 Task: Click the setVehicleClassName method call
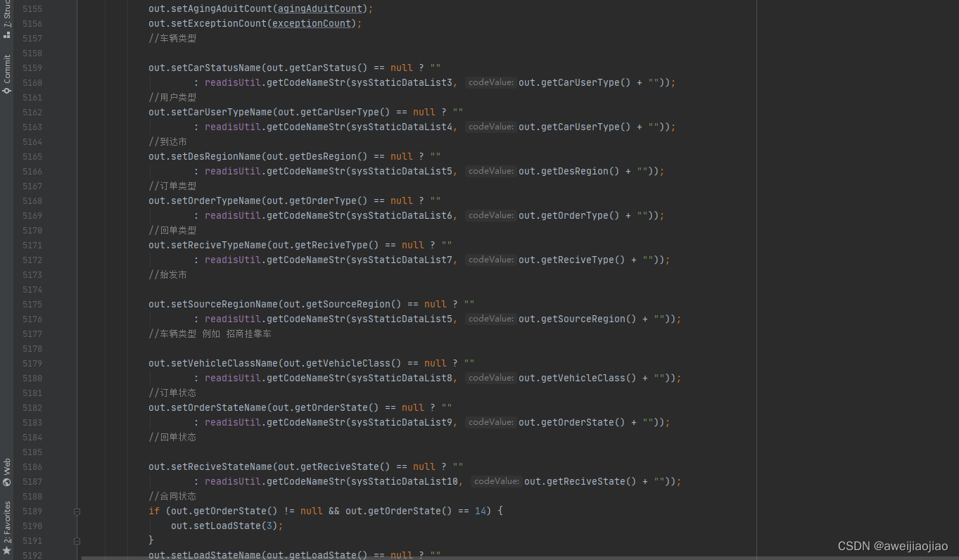point(224,364)
